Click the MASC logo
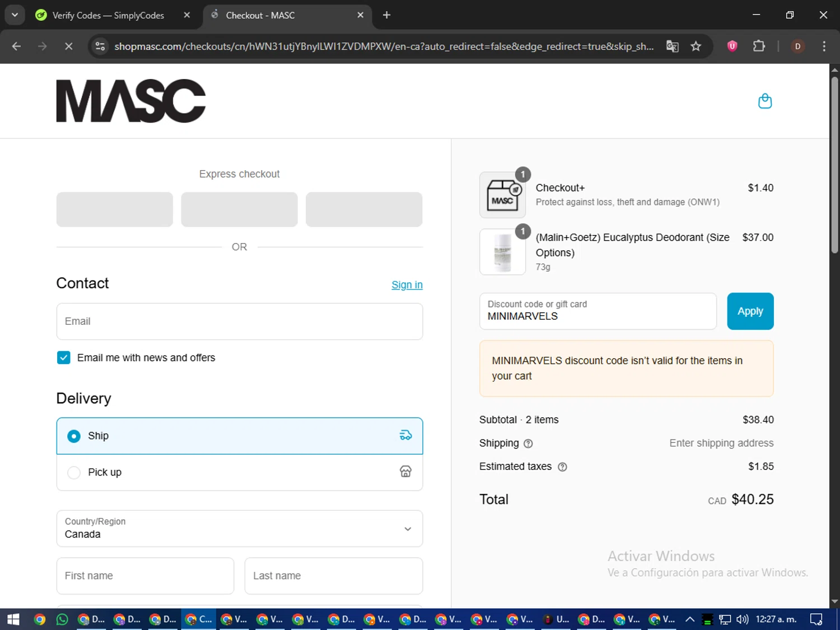 coord(131,101)
